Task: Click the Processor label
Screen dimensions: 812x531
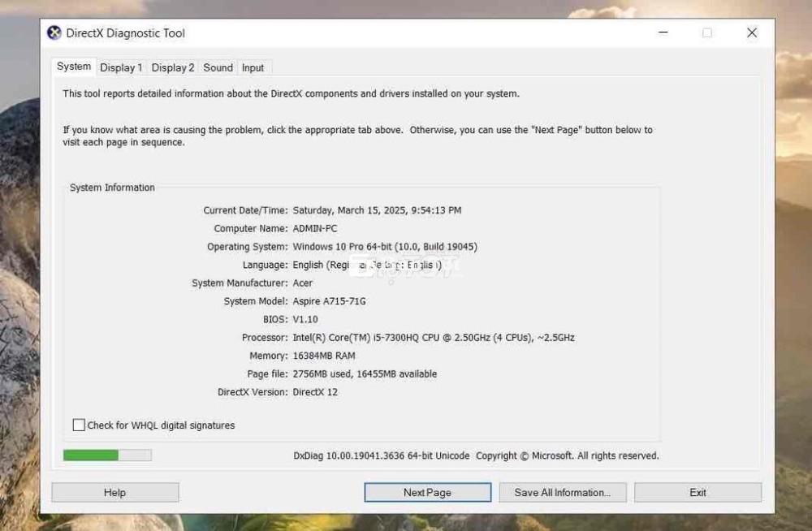Action: [265, 337]
